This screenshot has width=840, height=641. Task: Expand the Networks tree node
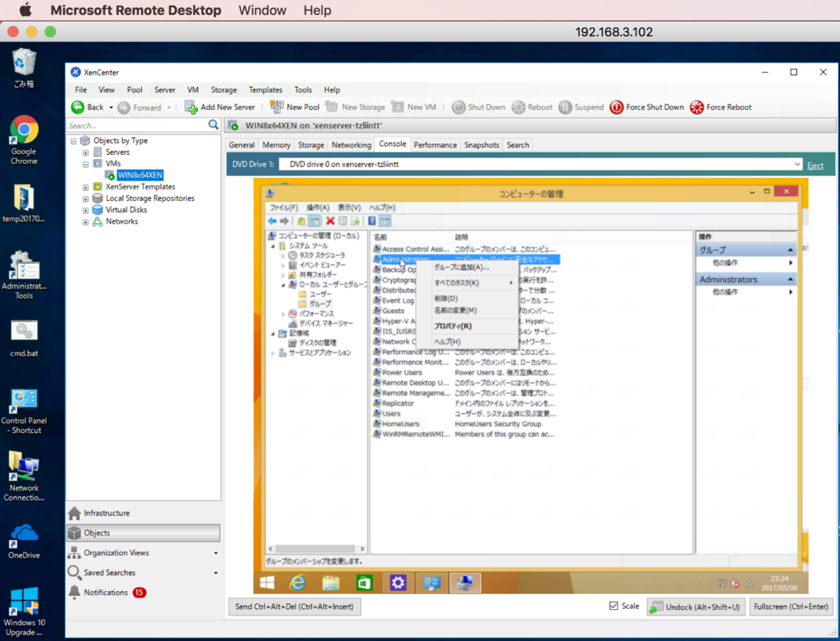pyautogui.click(x=85, y=222)
